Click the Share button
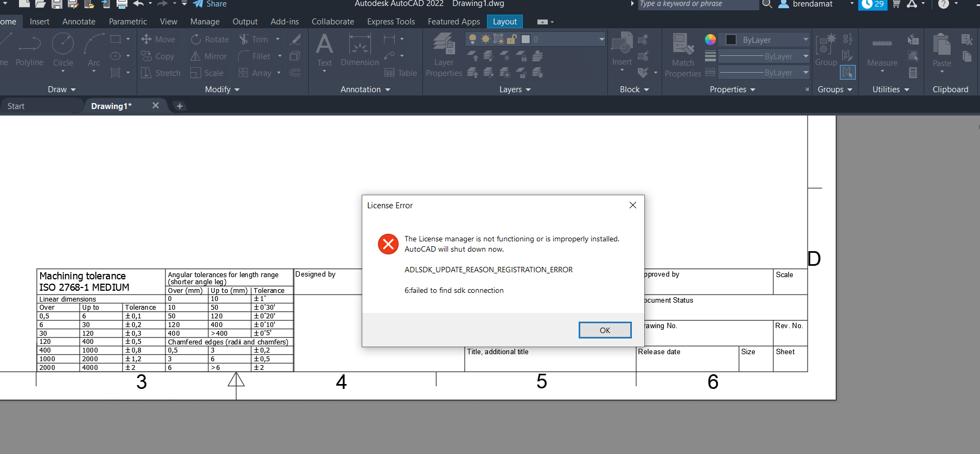Image resolution: width=980 pixels, height=454 pixels. click(210, 4)
